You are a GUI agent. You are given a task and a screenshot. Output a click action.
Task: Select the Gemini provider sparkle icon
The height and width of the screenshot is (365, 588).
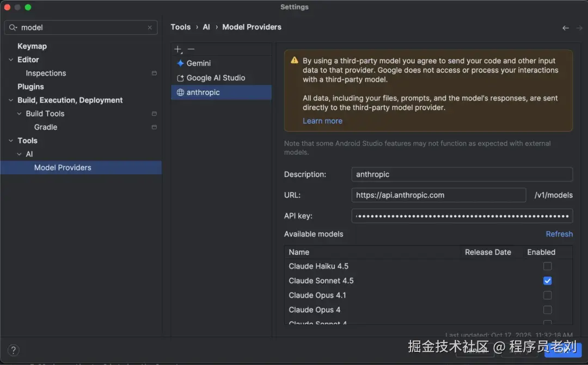click(181, 64)
